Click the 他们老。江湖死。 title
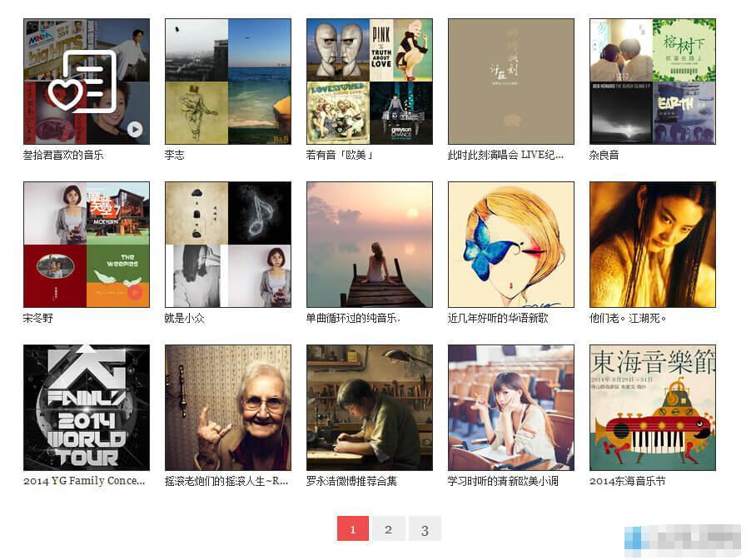The height and width of the screenshot is (560, 756). [628, 318]
